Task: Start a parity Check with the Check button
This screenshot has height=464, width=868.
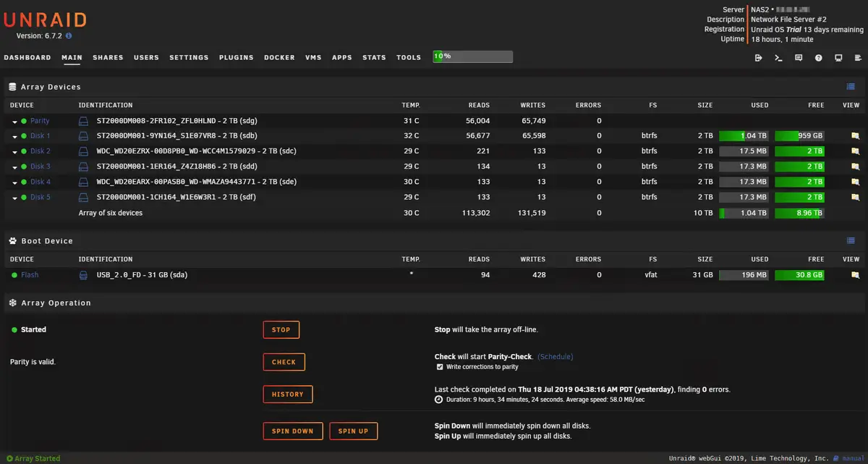Action: (x=284, y=362)
